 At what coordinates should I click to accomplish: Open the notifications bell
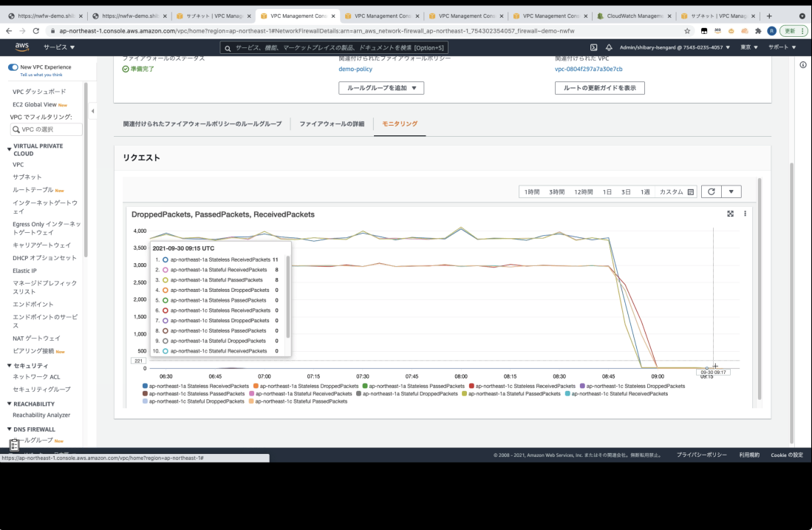tap(609, 47)
